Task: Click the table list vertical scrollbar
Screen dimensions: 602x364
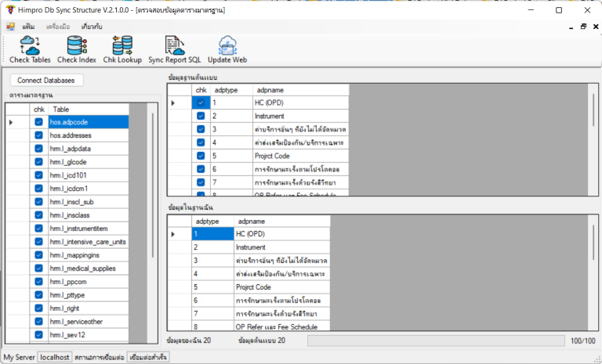Action: coord(154,196)
